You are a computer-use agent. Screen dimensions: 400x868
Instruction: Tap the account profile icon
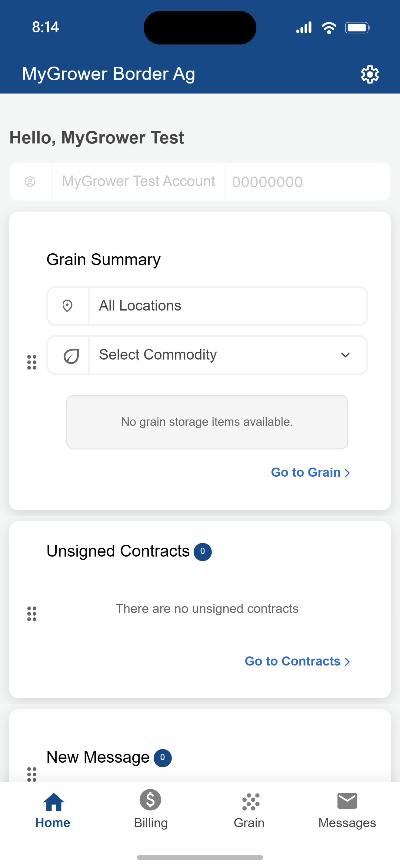(x=30, y=182)
